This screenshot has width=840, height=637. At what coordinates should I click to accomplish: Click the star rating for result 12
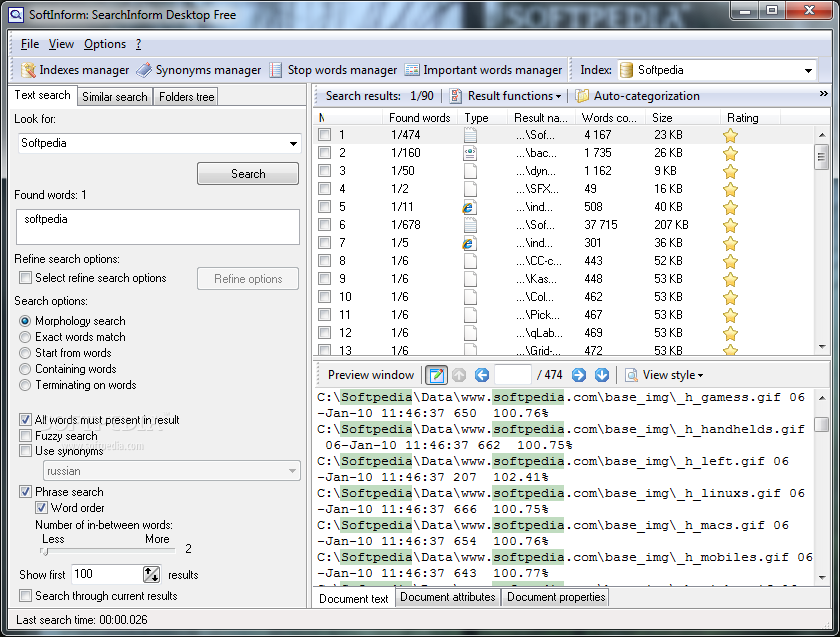[x=730, y=334]
